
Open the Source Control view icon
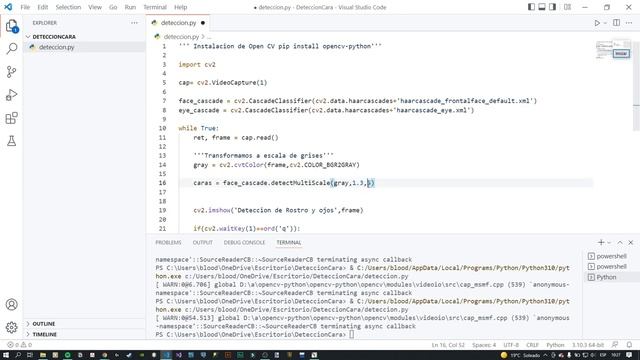(x=11, y=72)
